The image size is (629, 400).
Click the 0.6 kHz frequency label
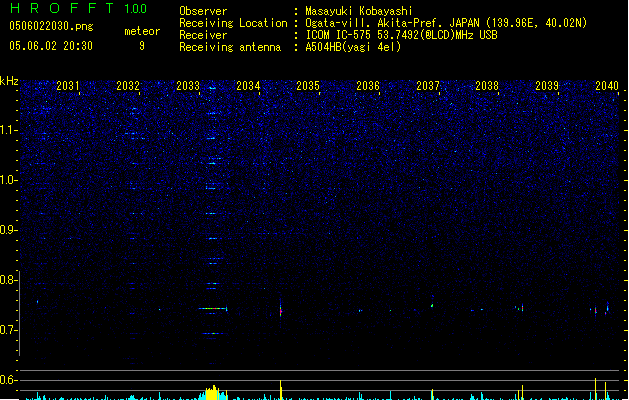8,380
